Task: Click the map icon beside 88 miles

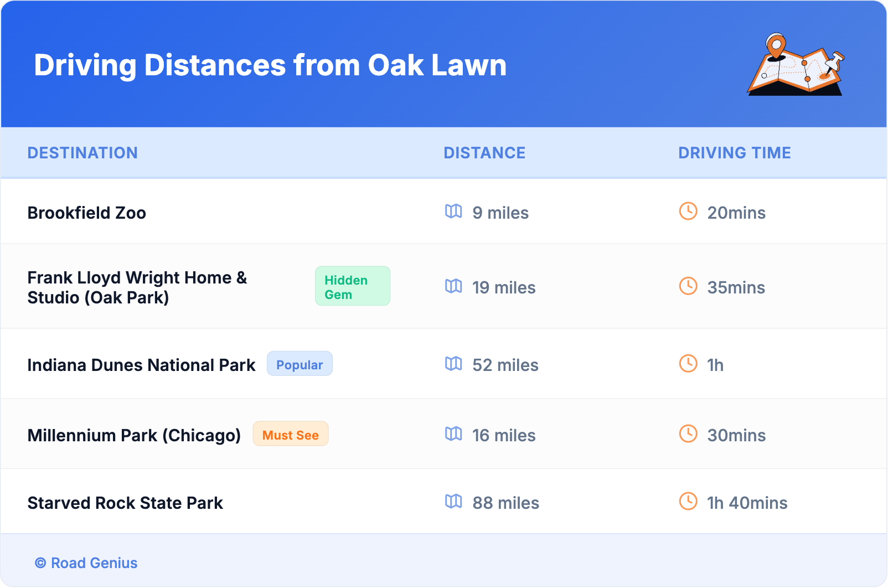Action: [453, 502]
